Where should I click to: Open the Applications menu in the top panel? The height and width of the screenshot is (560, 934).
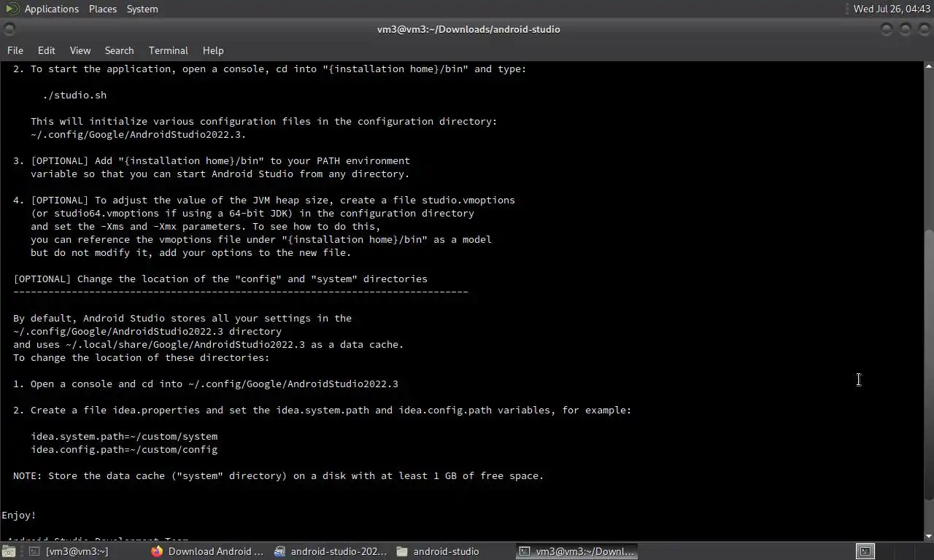click(51, 9)
